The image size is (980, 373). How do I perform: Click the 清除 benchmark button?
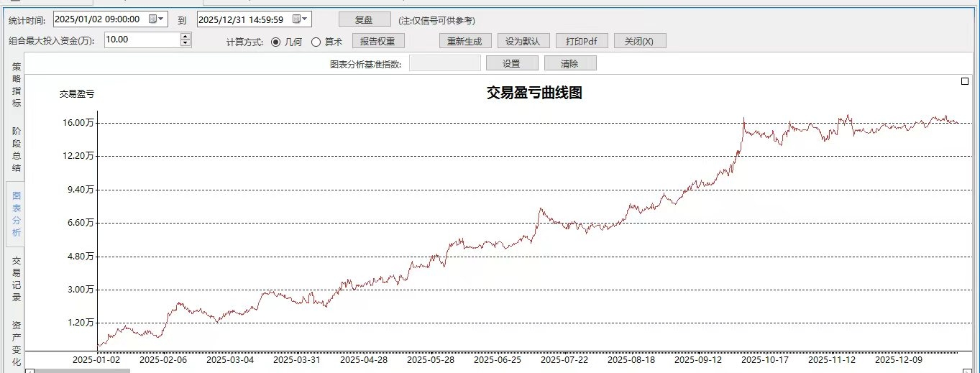[x=570, y=63]
